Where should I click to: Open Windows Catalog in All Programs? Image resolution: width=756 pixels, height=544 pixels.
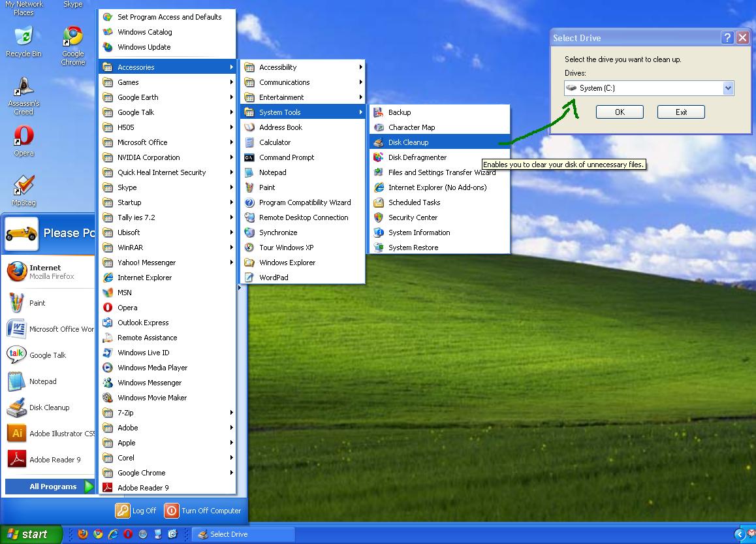point(167,32)
